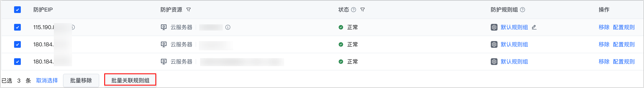Open 默认规则组 link in the third row

click(514, 62)
